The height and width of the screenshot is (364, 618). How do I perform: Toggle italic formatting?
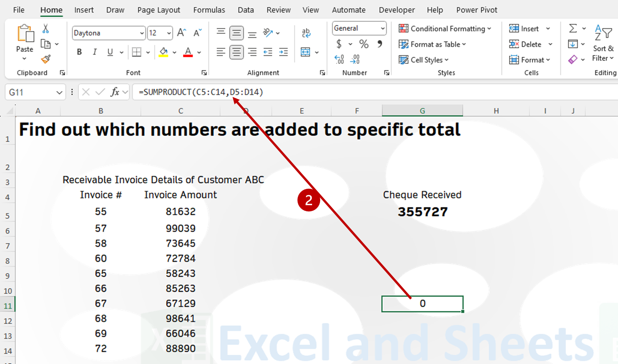point(95,52)
